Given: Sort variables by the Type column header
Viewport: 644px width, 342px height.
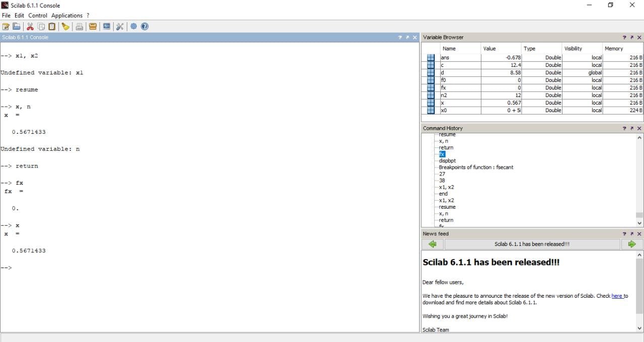Looking at the screenshot, I should pyautogui.click(x=542, y=48).
